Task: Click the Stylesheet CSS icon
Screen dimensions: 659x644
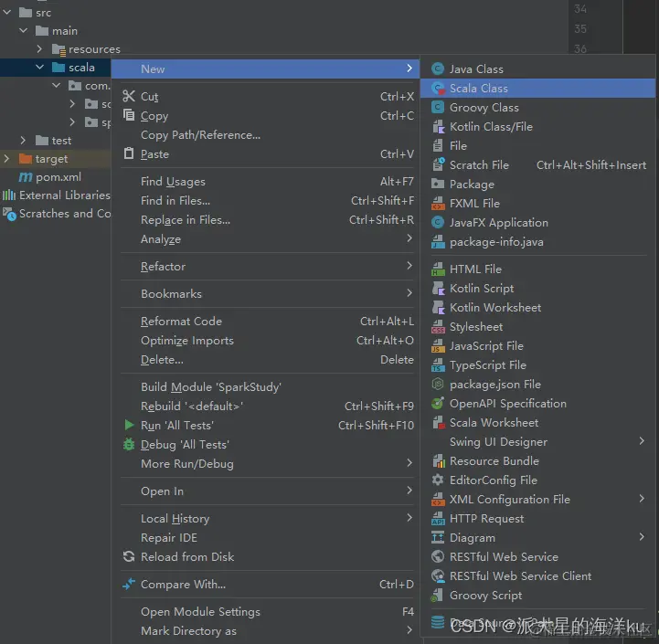Action: 438,326
